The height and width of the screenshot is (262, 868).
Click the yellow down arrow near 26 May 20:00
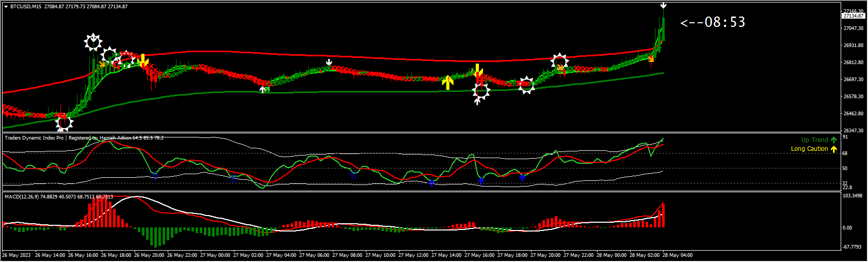coord(143,60)
